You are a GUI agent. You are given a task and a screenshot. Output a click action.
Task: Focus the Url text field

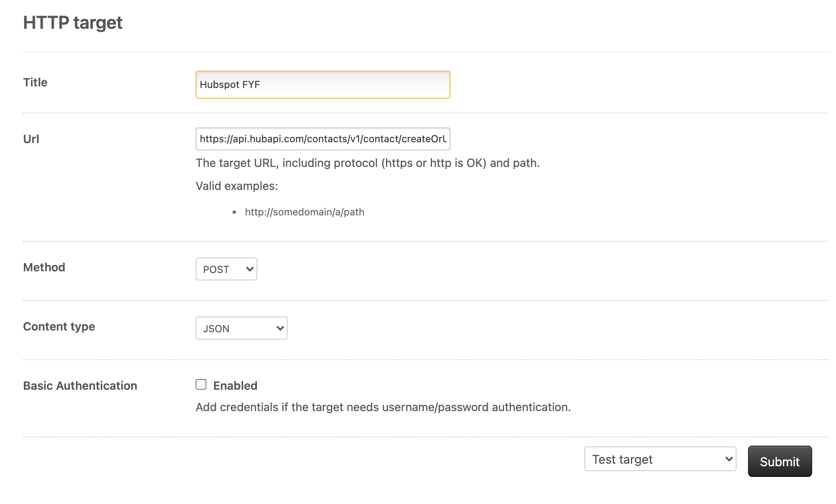[323, 139]
